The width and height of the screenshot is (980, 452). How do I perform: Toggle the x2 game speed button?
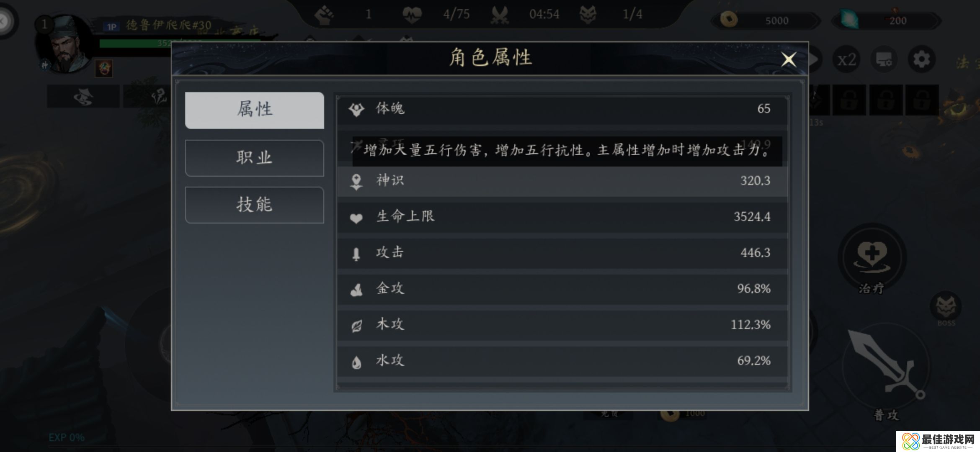click(x=846, y=59)
